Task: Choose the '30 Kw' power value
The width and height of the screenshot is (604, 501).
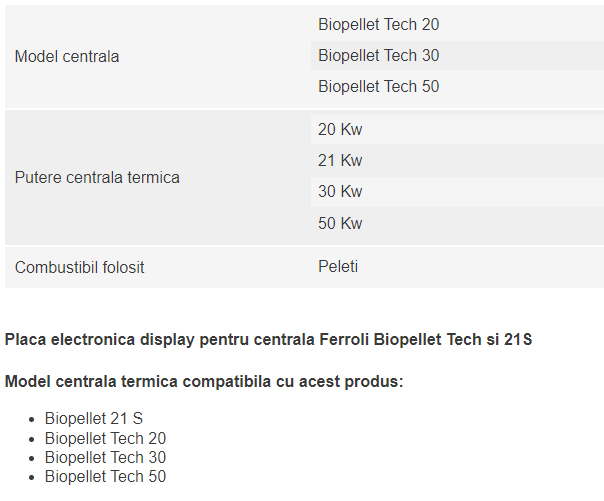Action: (340, 191)
